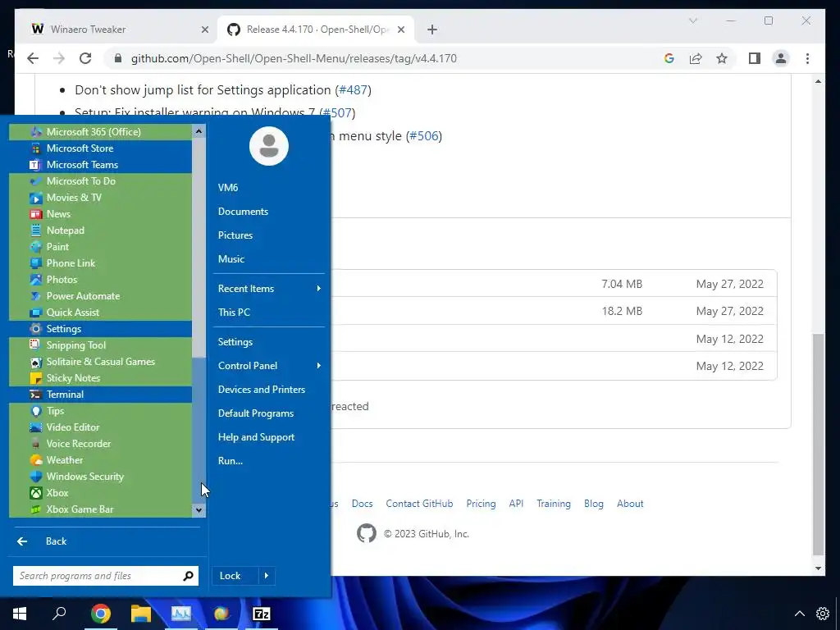Screen dimensions: 840x630
Task: Open Xbox Game Bar
Action: (x=100, y=509)
